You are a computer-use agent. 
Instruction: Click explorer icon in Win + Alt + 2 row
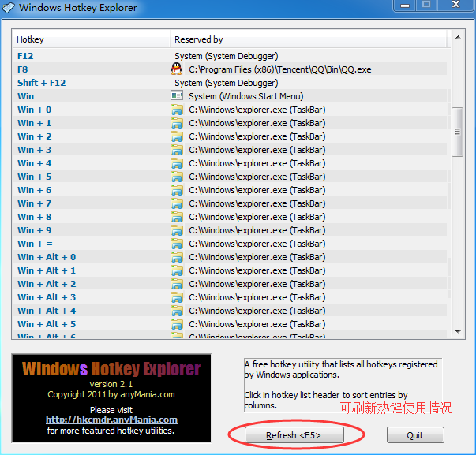click(177, 284)
